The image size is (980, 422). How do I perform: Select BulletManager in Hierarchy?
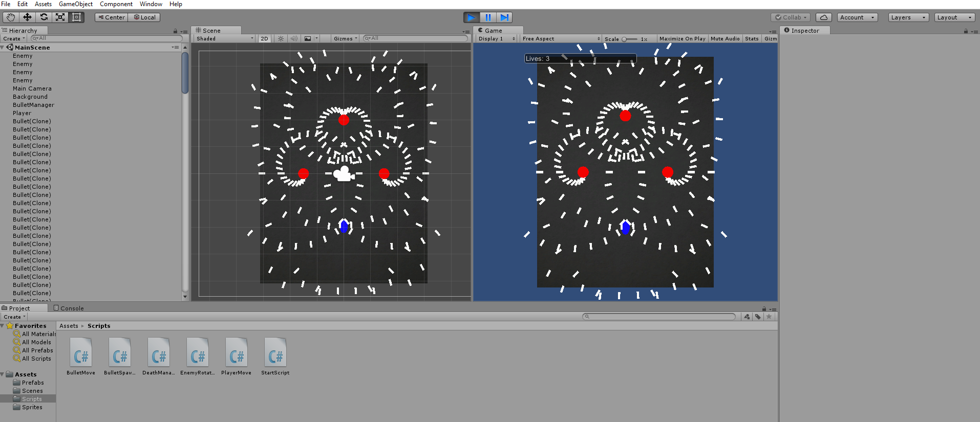pyautogui.click(x=33, y=105)
